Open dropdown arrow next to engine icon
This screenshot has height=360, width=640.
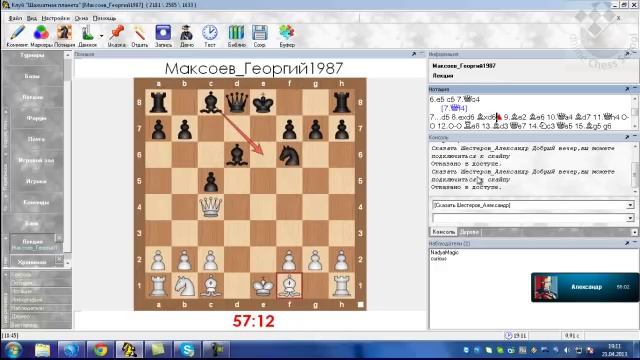tap(102, 36)
